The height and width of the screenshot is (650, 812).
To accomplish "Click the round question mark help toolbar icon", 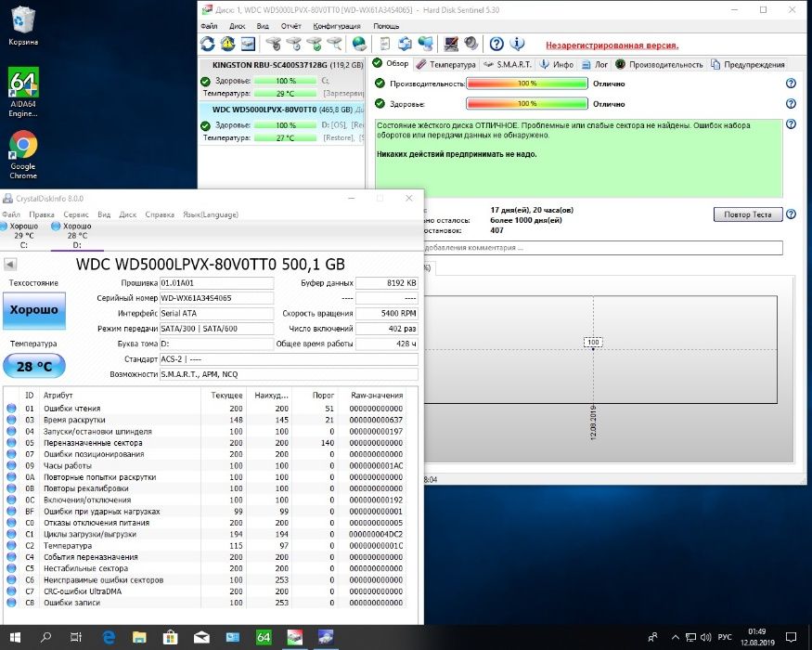I will (x=496, y=45).
